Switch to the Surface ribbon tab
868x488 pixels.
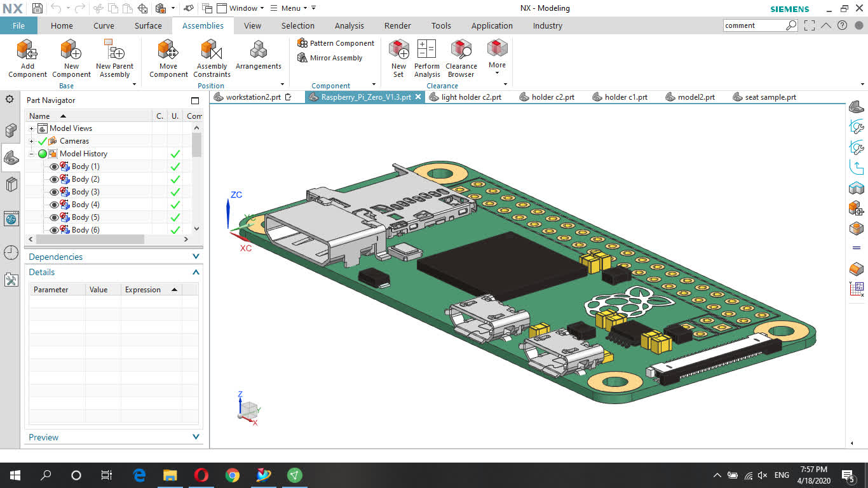pos(148,25)
